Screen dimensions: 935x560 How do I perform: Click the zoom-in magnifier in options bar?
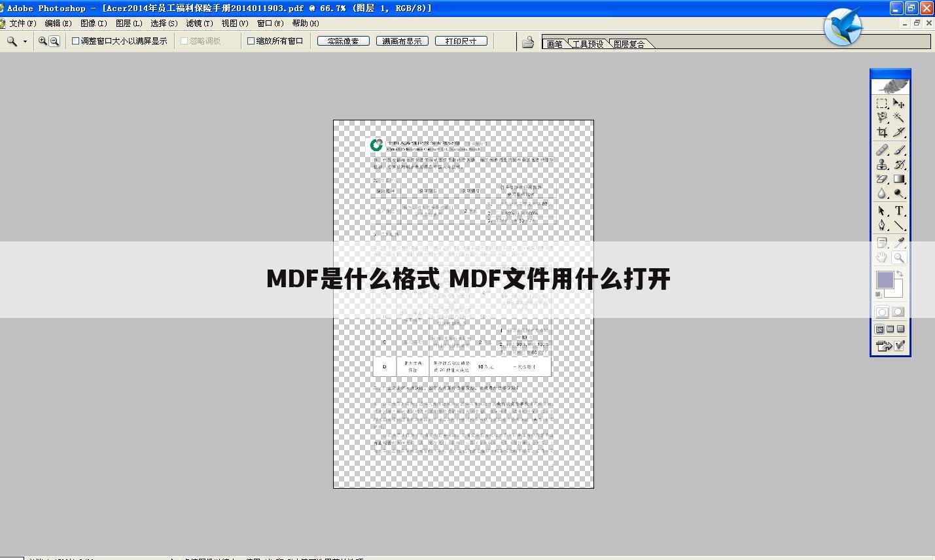point(43,41)
